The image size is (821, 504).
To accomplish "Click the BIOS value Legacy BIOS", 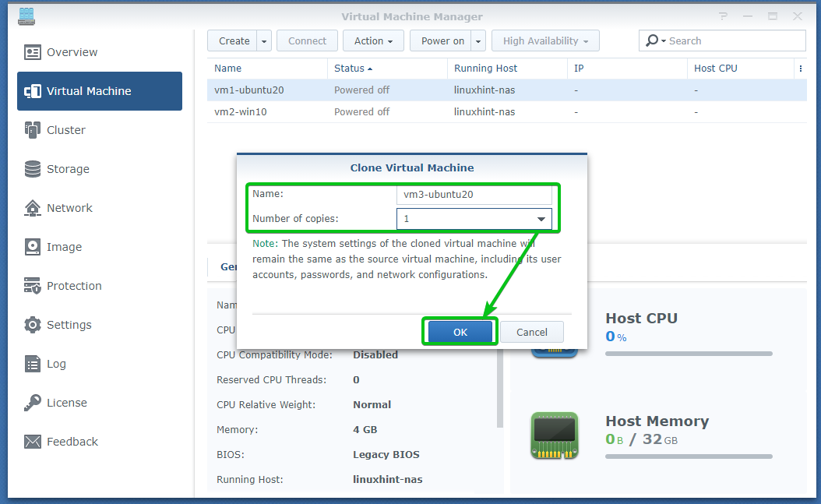I will coord(386,455).
